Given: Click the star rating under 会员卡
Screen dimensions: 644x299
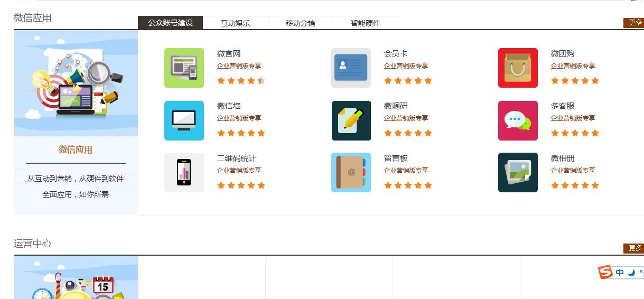Looking at the screenshot, I should 408,81.
